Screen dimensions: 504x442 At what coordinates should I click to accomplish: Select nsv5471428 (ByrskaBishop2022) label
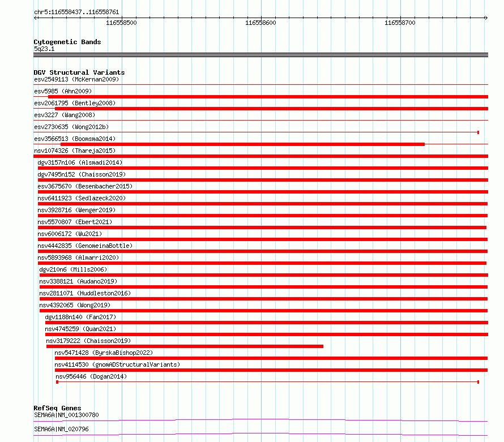[104, 353]
